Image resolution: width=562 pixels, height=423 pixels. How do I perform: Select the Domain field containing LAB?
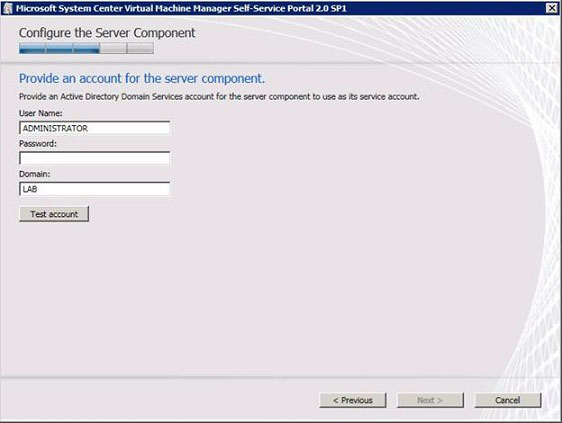pyautogui.click(x=95, y=189)
